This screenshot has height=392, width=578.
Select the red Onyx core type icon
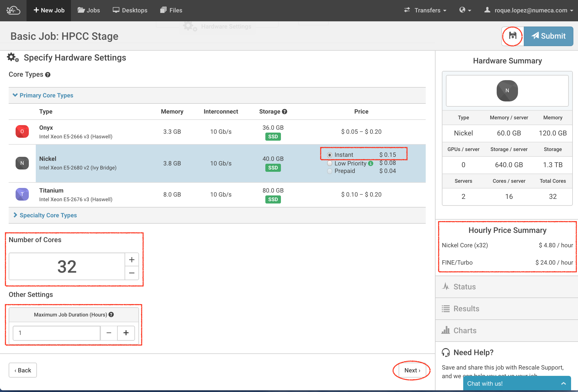coord(22,131)
